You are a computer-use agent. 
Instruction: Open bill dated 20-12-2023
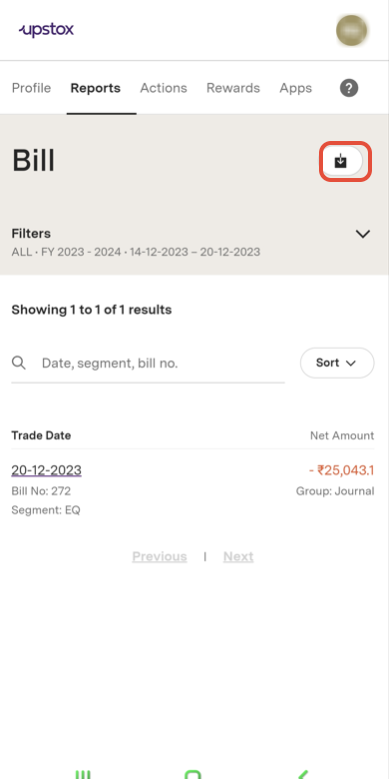[46, 470]
